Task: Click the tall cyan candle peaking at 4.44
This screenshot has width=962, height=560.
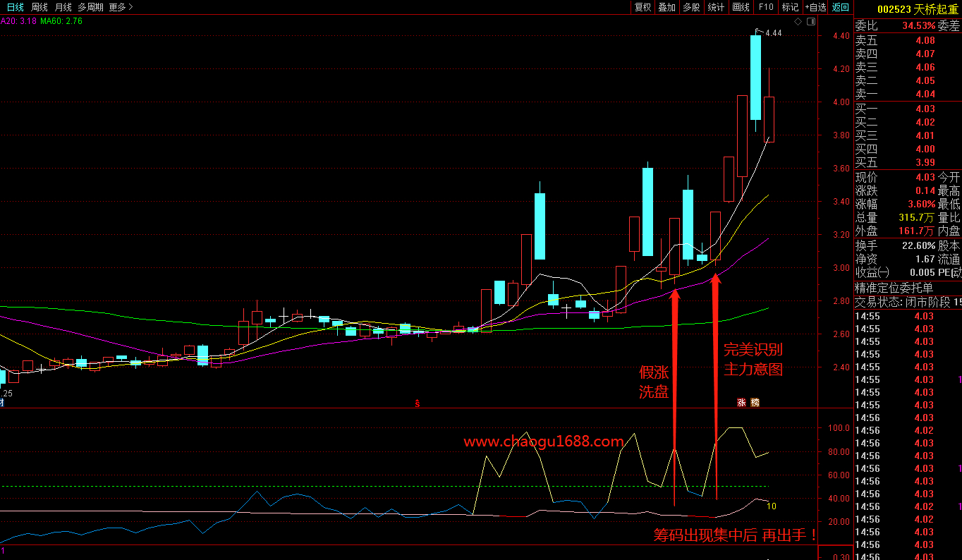Action: pos(755,78)
